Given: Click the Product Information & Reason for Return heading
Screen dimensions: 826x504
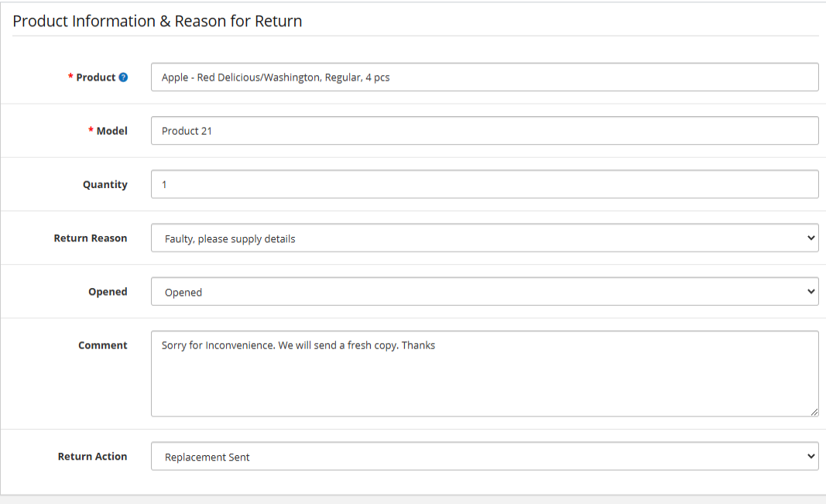Looking at the screenshot, I should pos(157,21).
